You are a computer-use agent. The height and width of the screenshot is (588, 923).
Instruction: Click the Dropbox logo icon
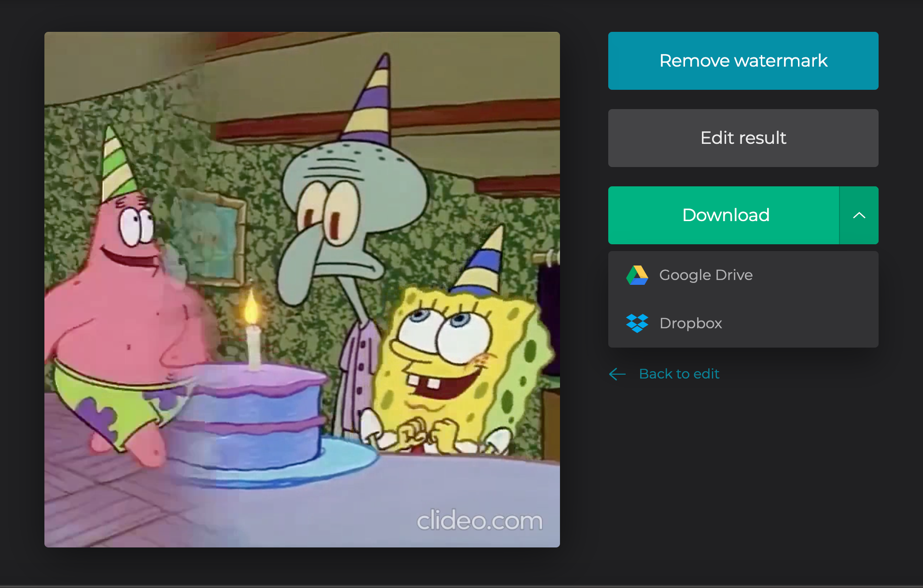coord(637,323)
